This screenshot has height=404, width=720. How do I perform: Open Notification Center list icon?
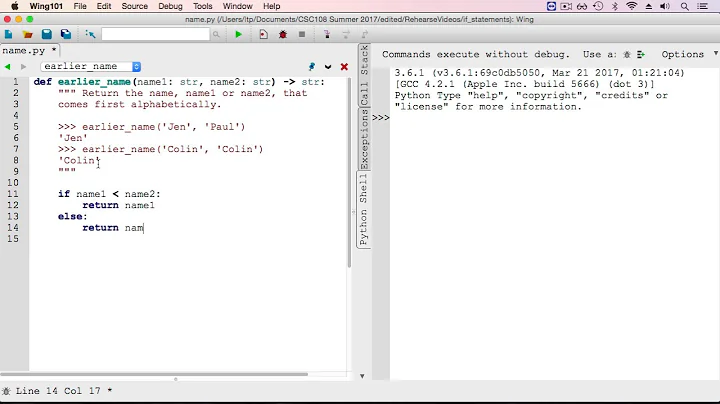tap(703, 6)
